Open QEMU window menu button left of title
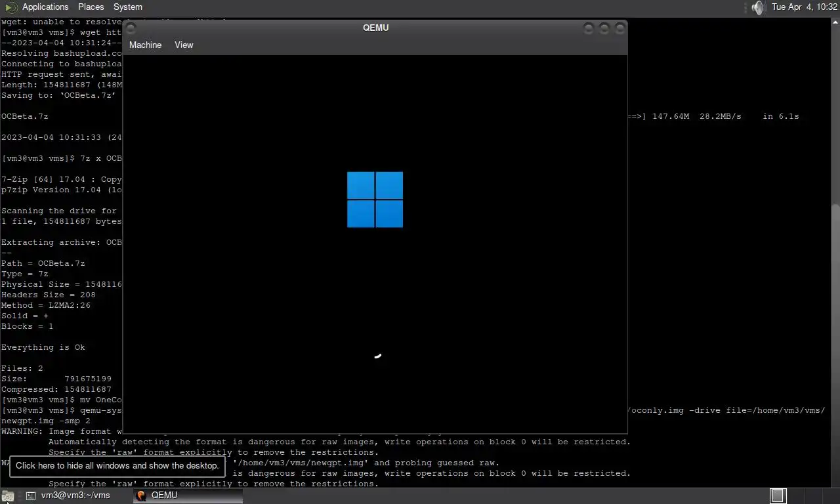The width and height of the screenshot is (840, 504). click(131, 28)
